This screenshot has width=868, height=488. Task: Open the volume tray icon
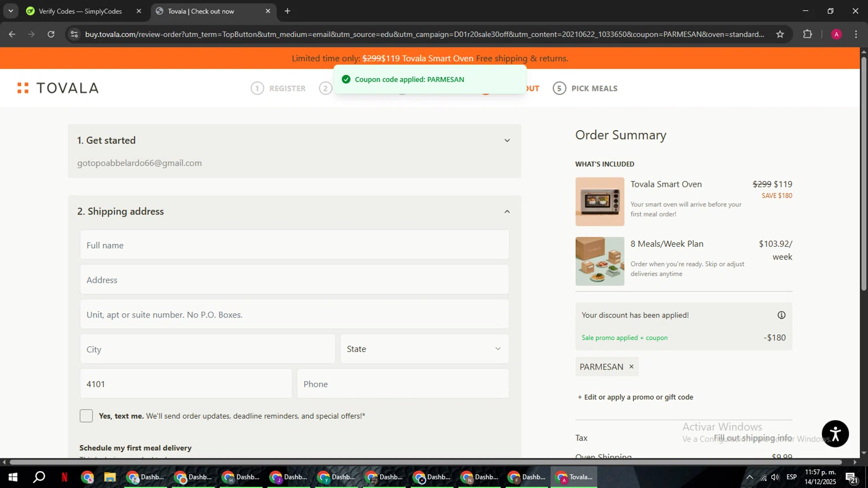pos(775,477)
